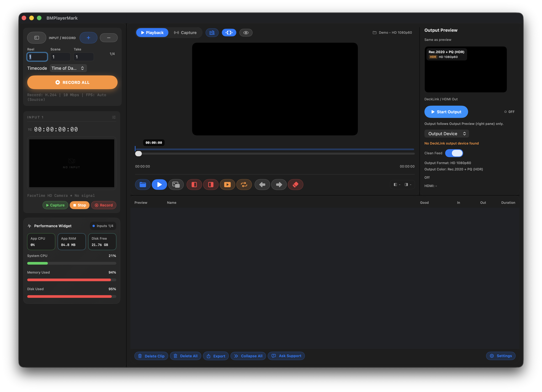
Task: Set the mark-in point with left bracket icon
Action: point(194,185)
